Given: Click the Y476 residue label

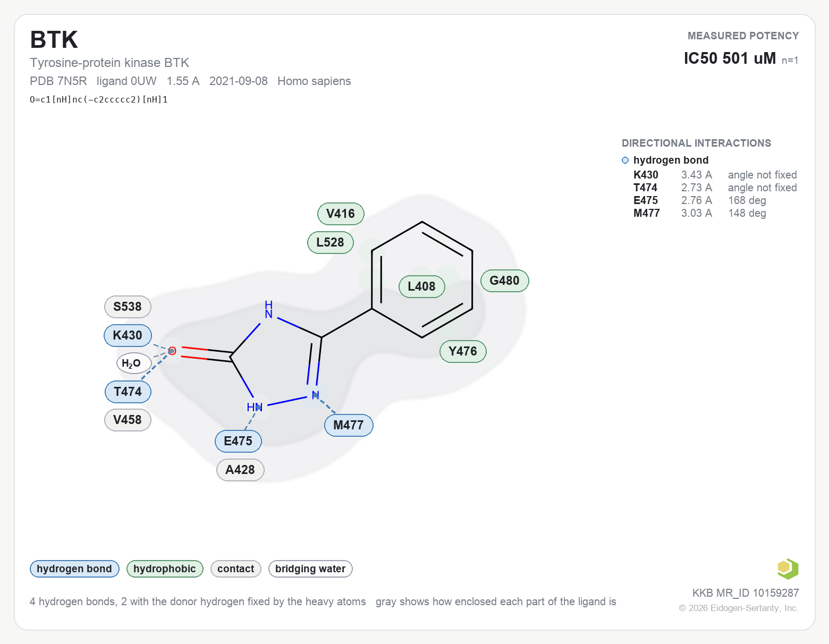Looking at the screenshot, I should pos(463,351).
